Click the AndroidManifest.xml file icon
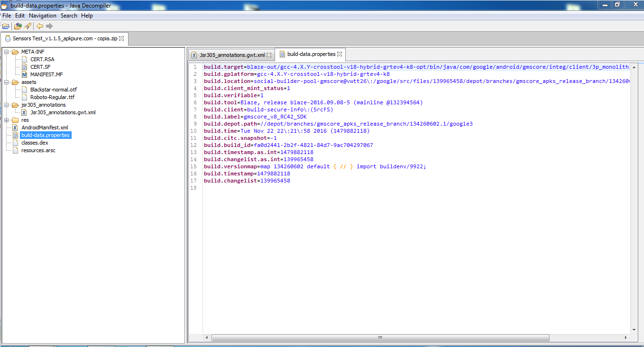Viewport: 644px width, 347px height. (15, 128)
